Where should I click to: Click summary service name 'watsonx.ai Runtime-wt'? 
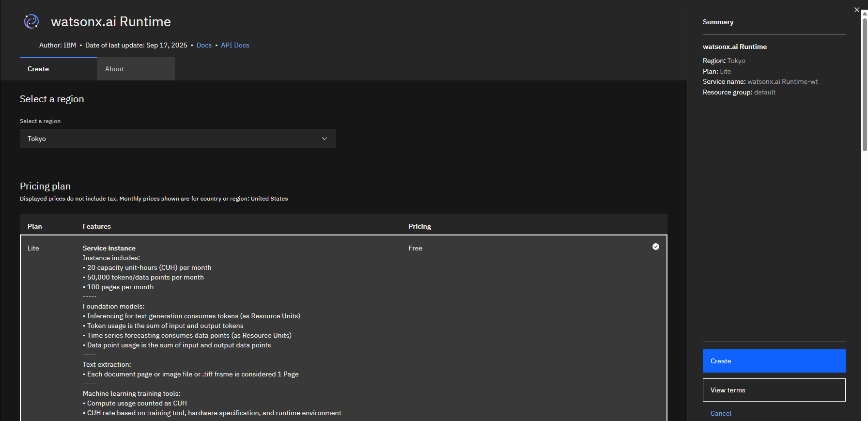tap(782, 81)
